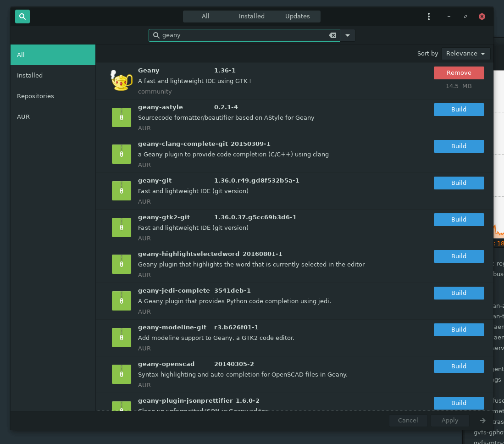Image resolution: width=504 pixels, height=444 pixels.
Task: Click the geany-openscad package icon
Action: (121, 374)
